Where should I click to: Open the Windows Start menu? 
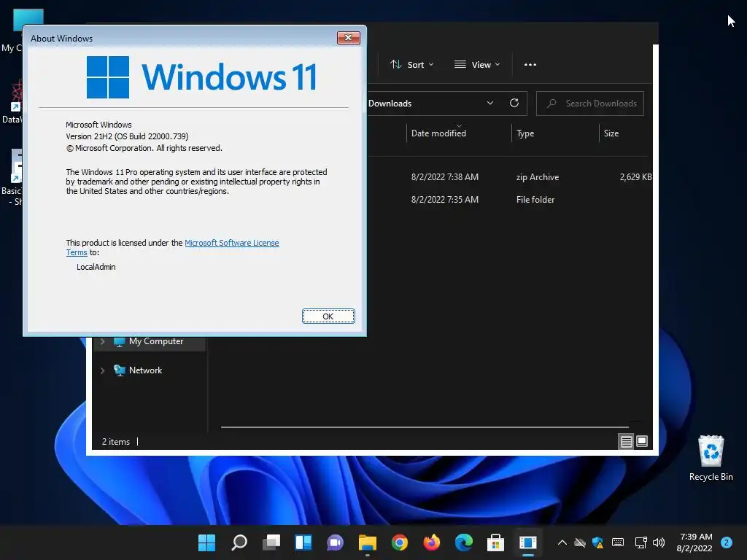206,542
